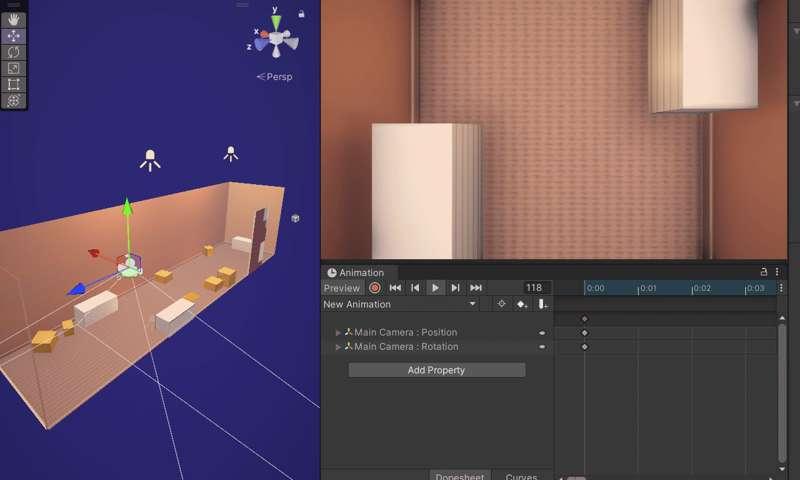The image size is (800, 480).
Task: Go to the last keyframe
Action: [476, 288]
